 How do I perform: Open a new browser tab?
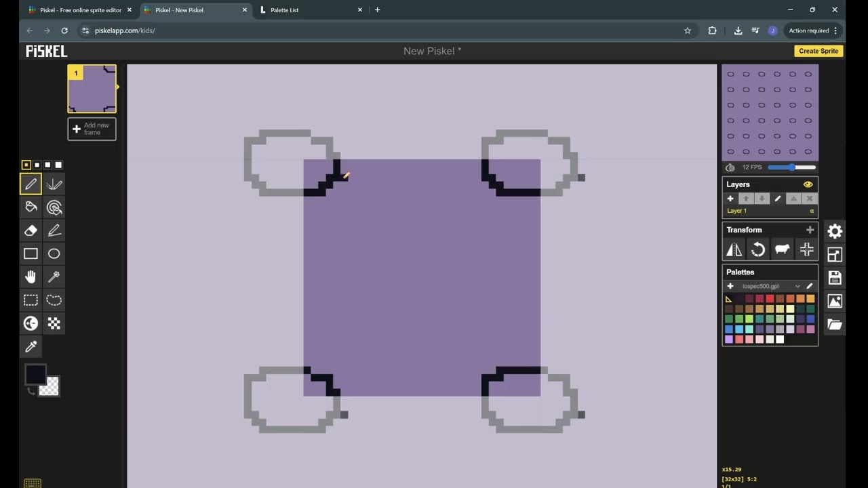pyautogui.click(x=377, y=10)
